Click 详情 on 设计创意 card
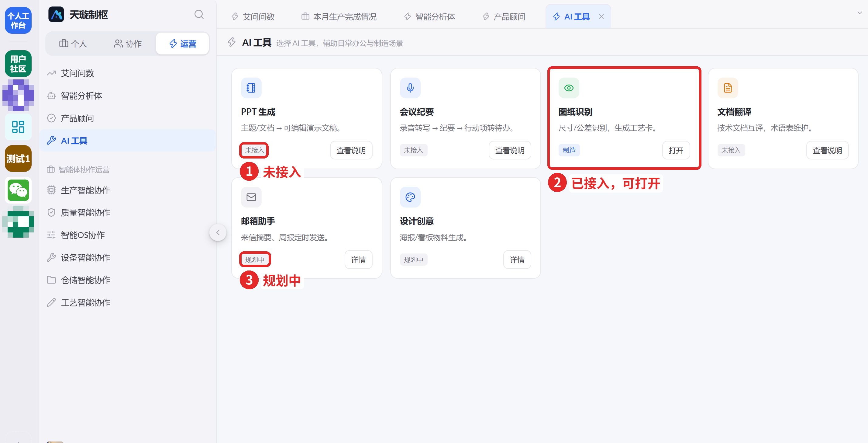 click(x=517, y=260)
